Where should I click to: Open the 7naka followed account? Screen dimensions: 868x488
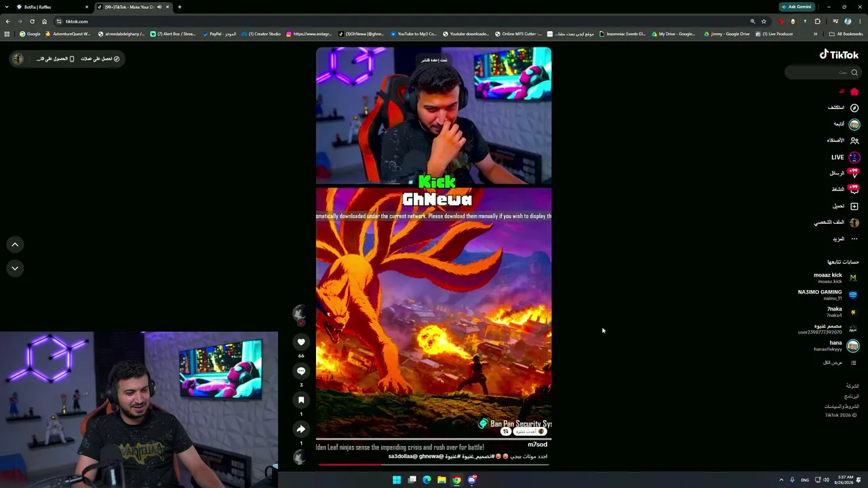pyautogui.click(x=842, y=312)
